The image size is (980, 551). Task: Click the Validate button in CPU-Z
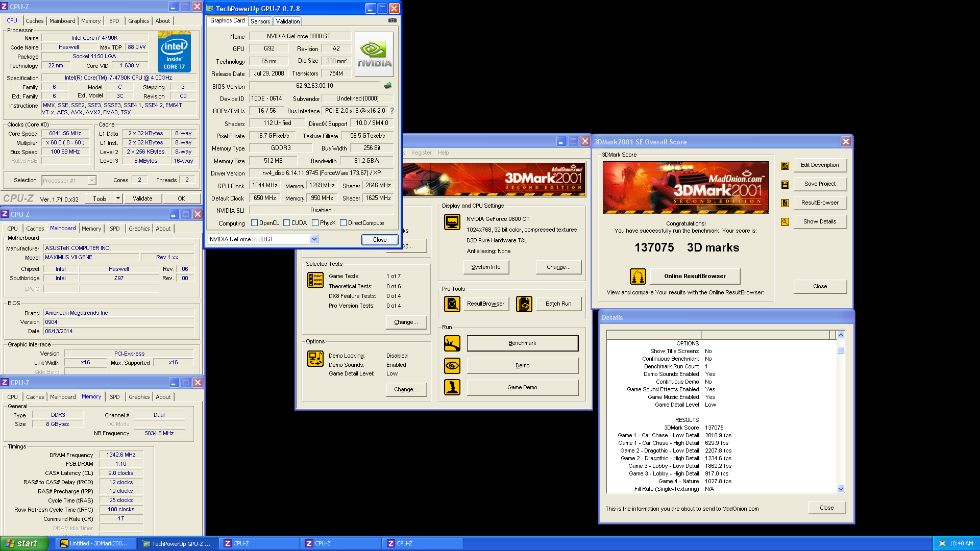(142, 198)
